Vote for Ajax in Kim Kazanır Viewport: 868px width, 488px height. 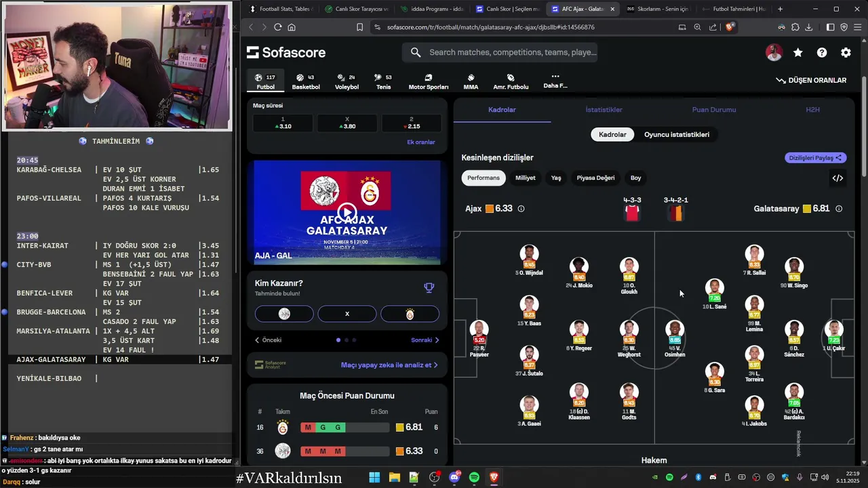click(x=284, y=314)
